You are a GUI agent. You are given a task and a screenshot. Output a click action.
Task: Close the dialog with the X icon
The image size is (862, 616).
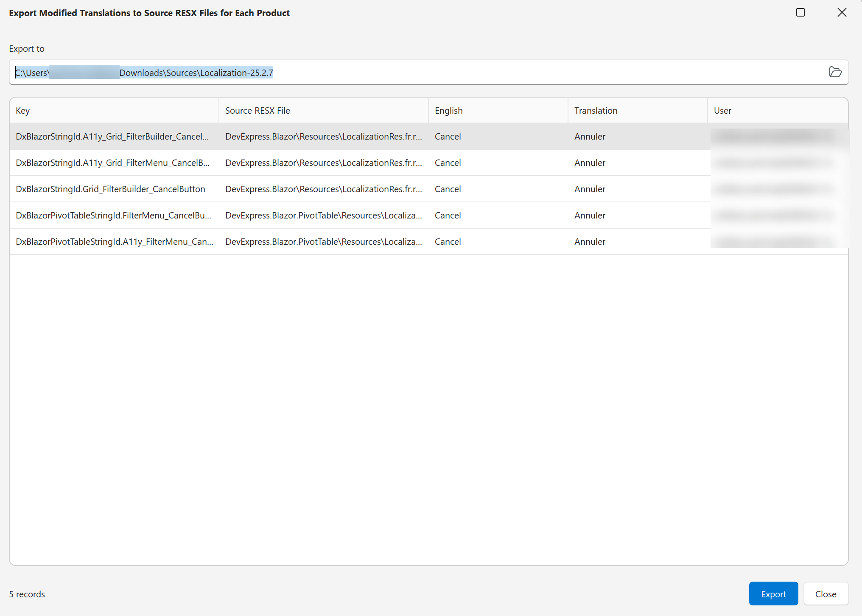pos(842,13)
